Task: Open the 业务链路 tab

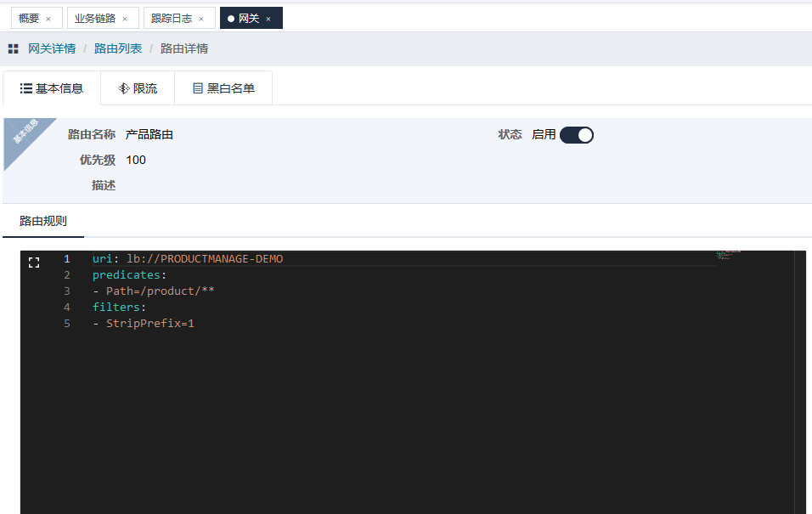Action: click(x=95, y=18)
